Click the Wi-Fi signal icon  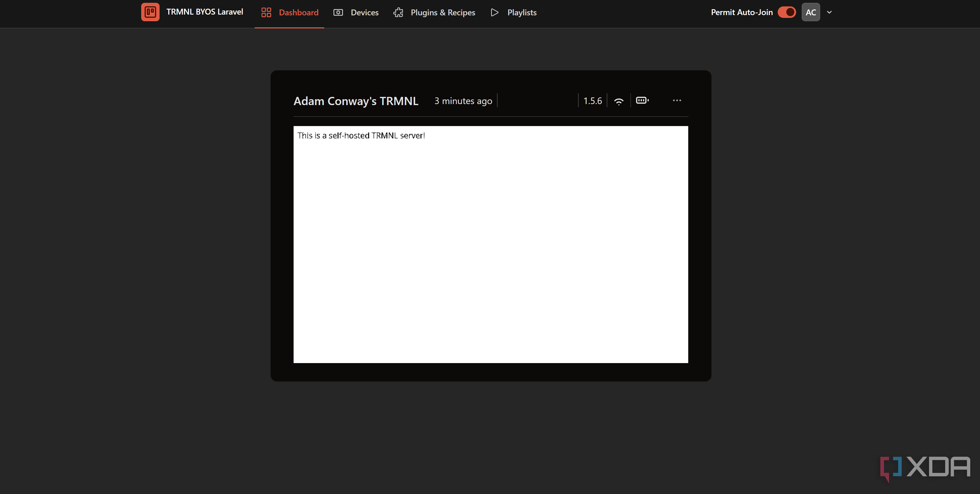click(x=619, y=101)
